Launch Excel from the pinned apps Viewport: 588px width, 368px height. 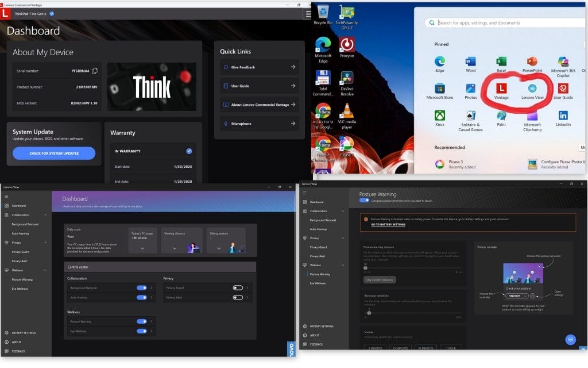pyautogui.click(x=501, y=64)
